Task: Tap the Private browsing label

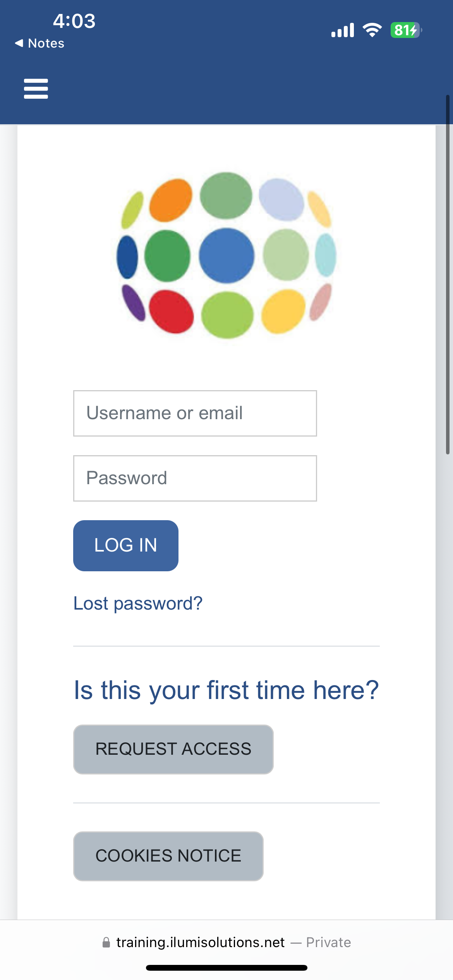Action: pos(328,942)
